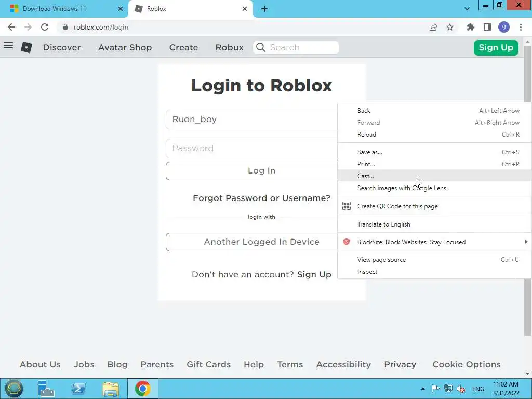
Task: Open Gift Cards footer link
Action: [x=209, y=364]
